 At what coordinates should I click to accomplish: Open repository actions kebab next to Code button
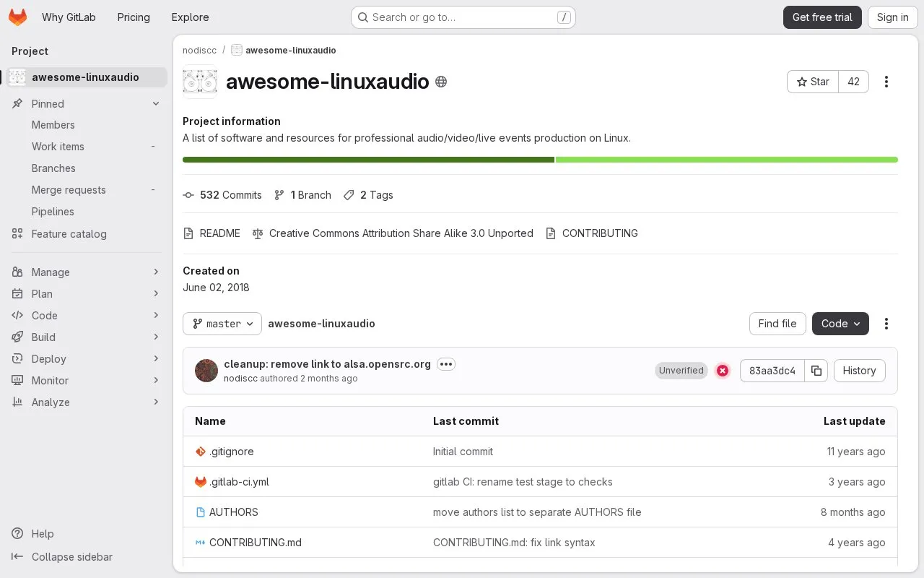(886, 324)
